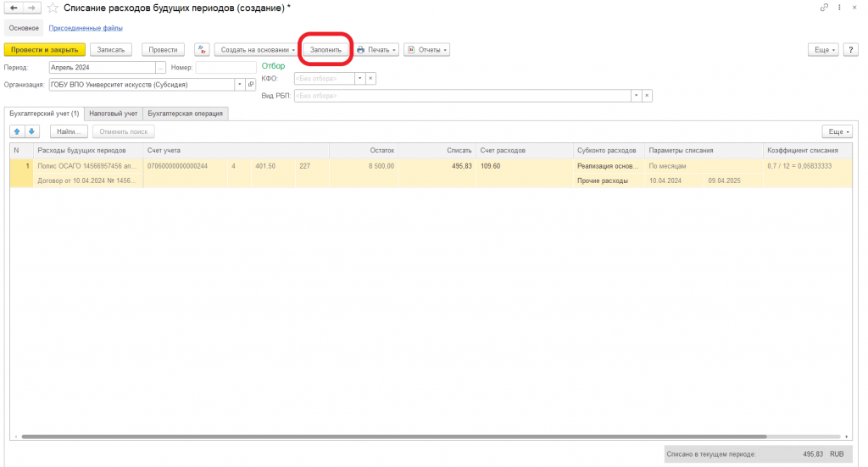Open organization card icon
This screenshot has height=467, width=868.
click(x=251, y=85)
